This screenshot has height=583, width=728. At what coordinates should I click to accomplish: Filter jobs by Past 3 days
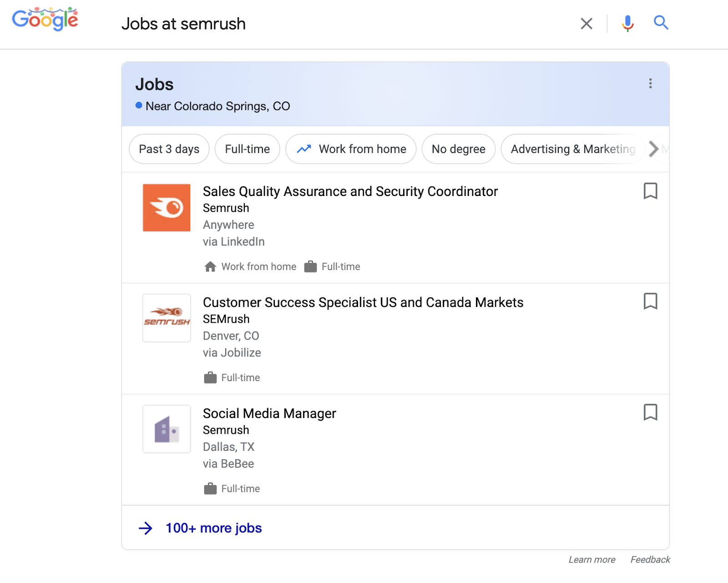click(x=169, y=149)
